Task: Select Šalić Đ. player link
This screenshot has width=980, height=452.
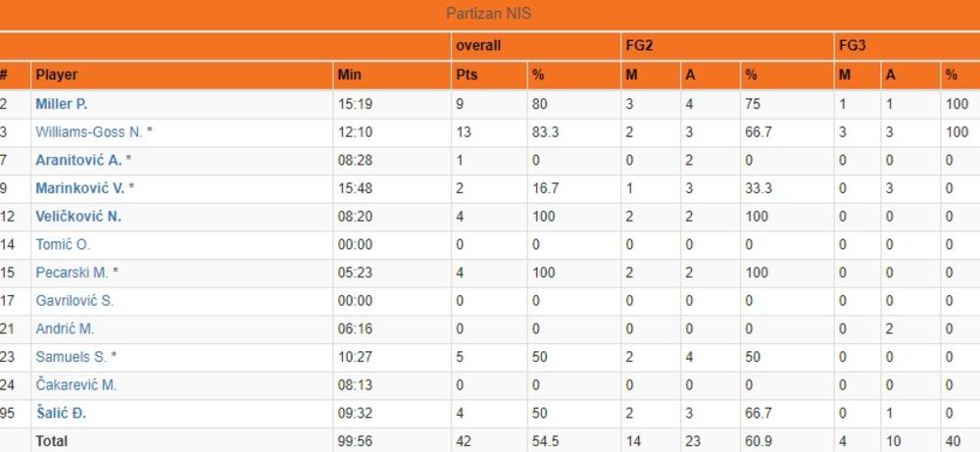Action: point(61,414)
